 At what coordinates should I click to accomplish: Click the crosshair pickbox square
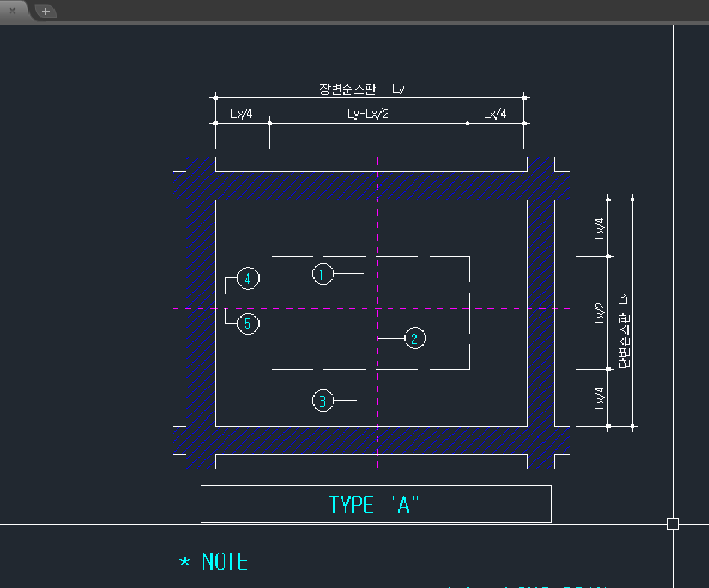673,524
